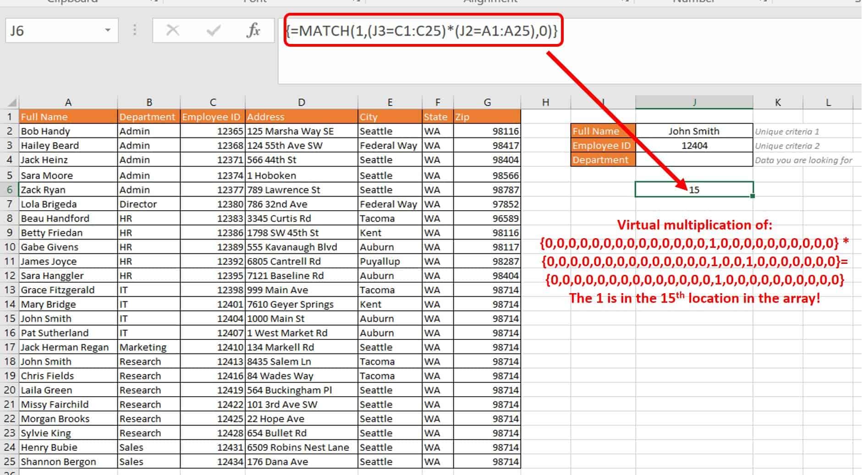Screen dimensions: 868x475
Task: Expand the Name Box dropdown arrow
Action: pos(108,31)
